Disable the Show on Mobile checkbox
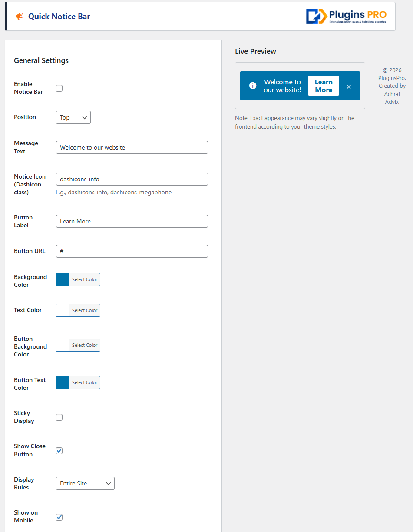Screen dimensions: 413x532 click(59, 517)
